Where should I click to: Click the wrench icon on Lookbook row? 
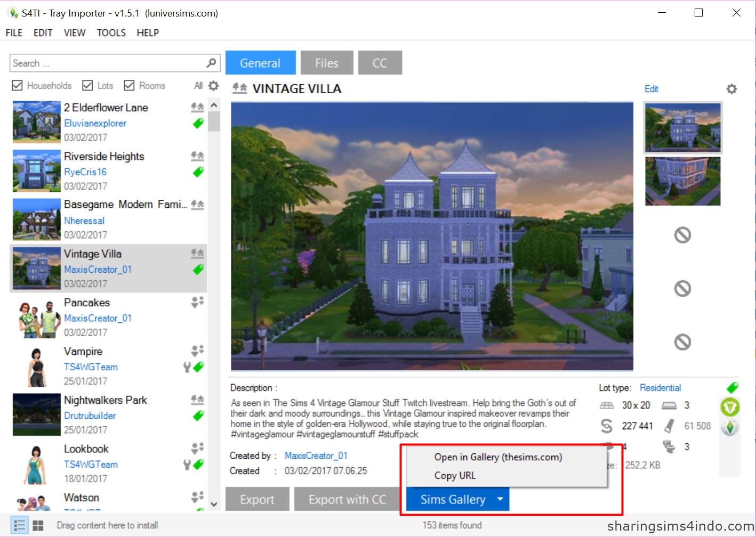[187, 465]
